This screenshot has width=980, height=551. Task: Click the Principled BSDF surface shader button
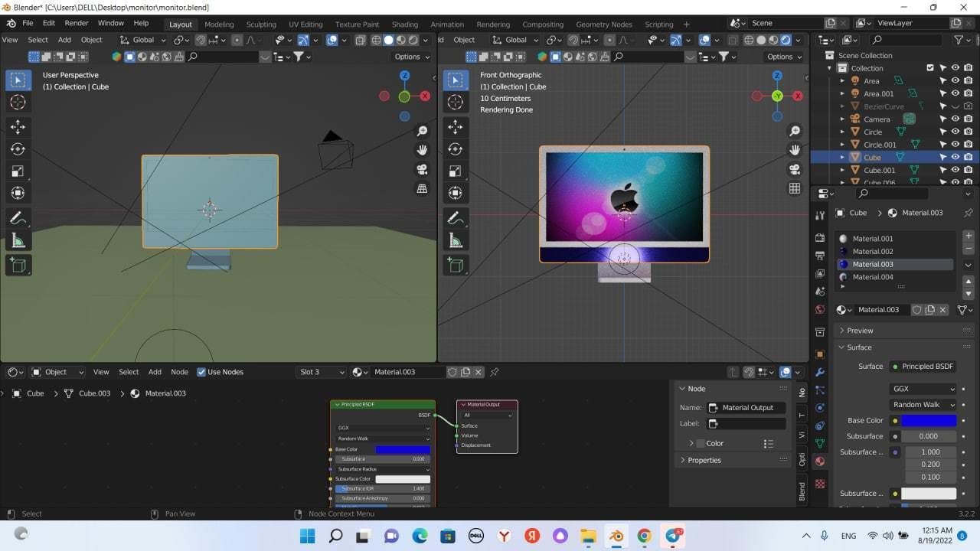click(x=922, y=367)
